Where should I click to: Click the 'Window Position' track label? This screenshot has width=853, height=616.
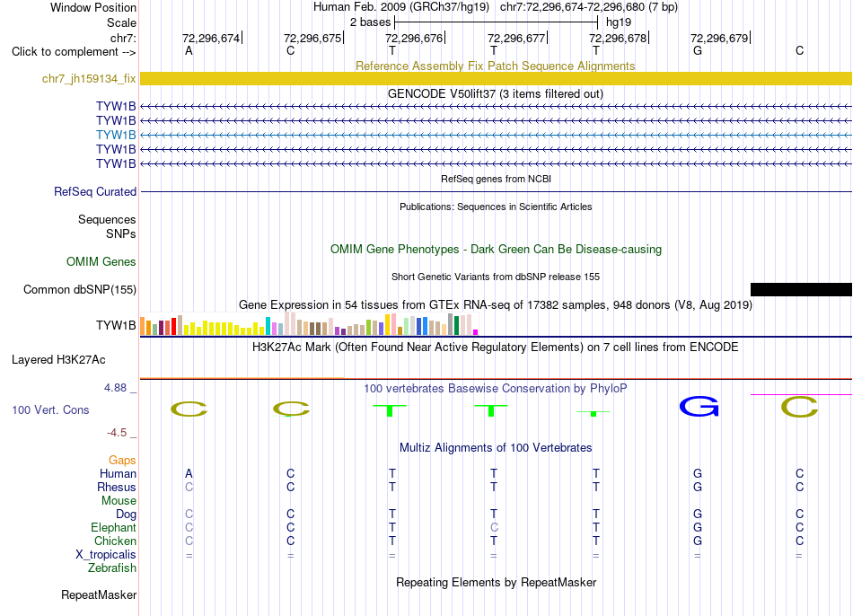pos(93,7)
